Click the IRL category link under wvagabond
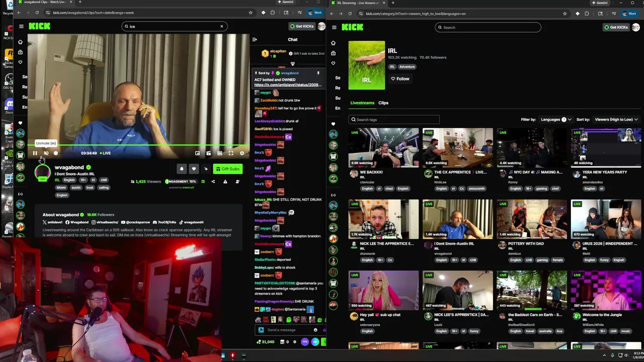Viewport: 644px width, 362px height. click(x=57, y=180)
